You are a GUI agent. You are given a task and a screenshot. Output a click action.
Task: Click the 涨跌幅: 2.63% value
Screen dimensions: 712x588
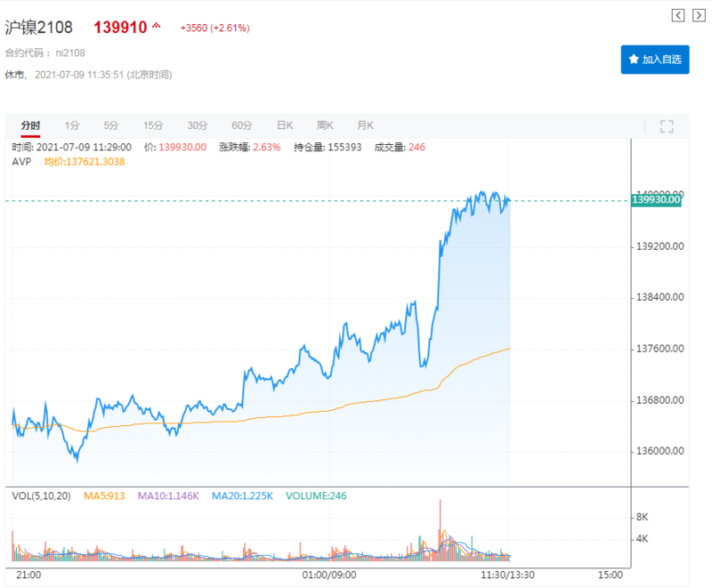[250, 148]
